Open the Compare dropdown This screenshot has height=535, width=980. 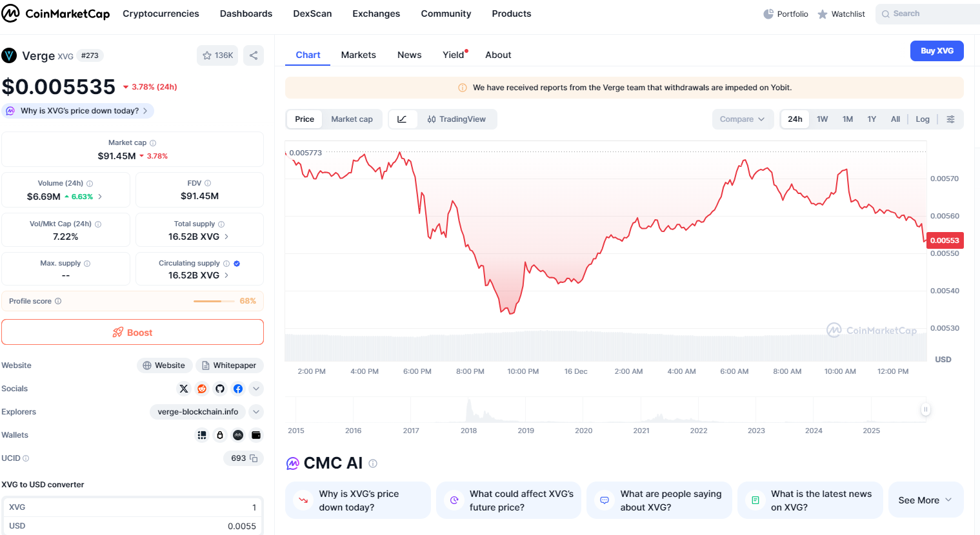click(x=742, y=119)
